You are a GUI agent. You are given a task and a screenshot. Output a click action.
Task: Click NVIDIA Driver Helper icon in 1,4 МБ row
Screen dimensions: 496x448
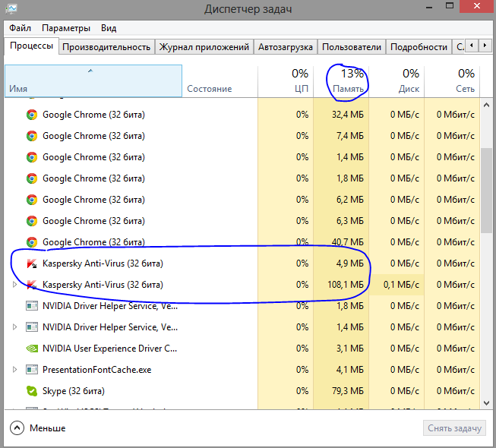[32, 327]
